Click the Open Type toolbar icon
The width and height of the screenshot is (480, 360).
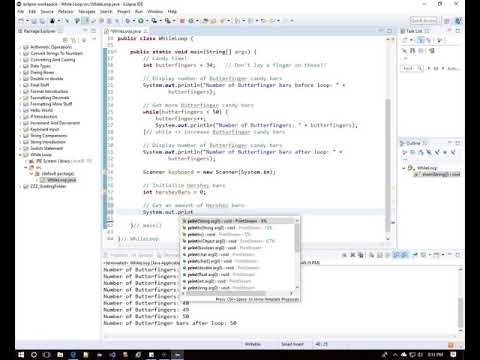[x=206, y=21]
